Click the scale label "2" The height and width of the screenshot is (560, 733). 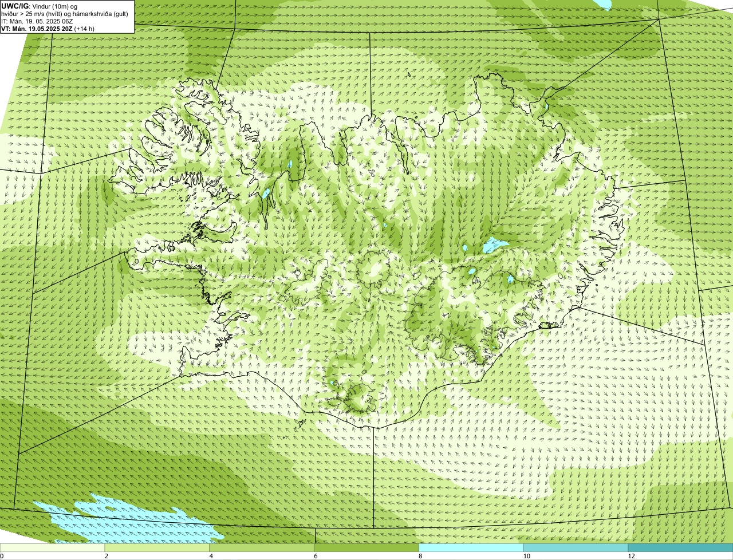pos(107,556)
